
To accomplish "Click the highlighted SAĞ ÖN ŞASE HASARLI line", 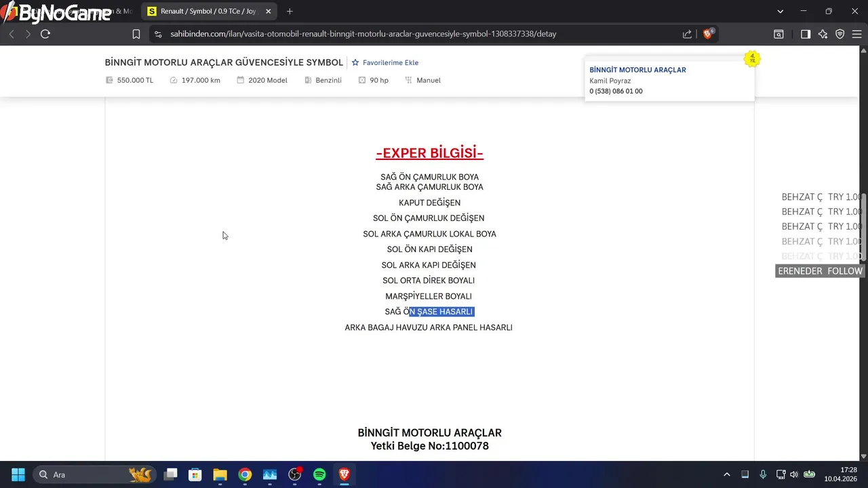I will coord(429,312).
